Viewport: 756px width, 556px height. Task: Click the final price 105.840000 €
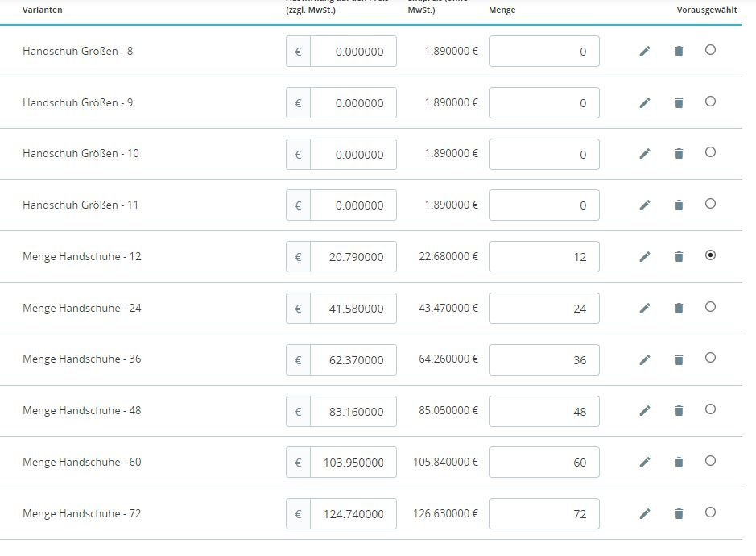(x=445, y=462)
